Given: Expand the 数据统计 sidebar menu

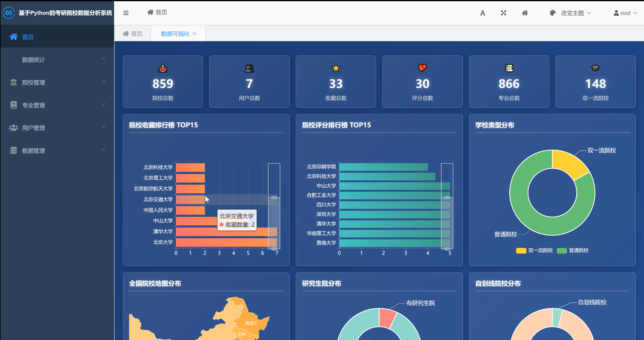Looking at the screenshot, I should tap(57, 60).
